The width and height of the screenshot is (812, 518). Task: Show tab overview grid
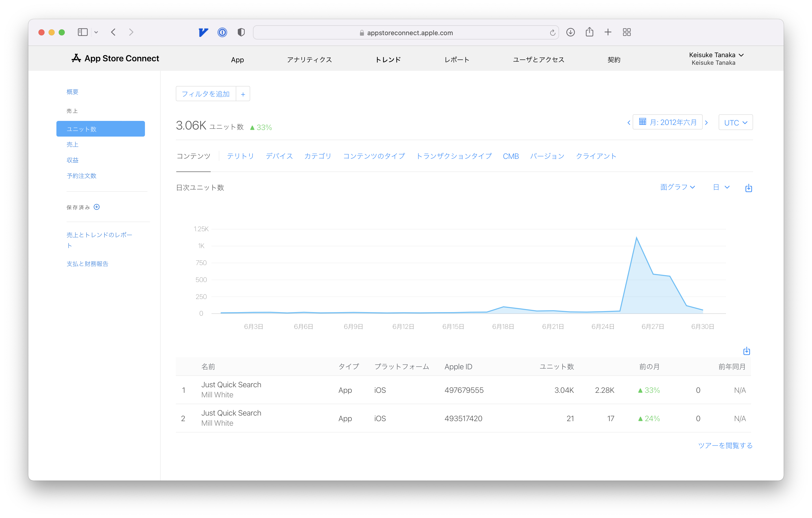[627, 32]
